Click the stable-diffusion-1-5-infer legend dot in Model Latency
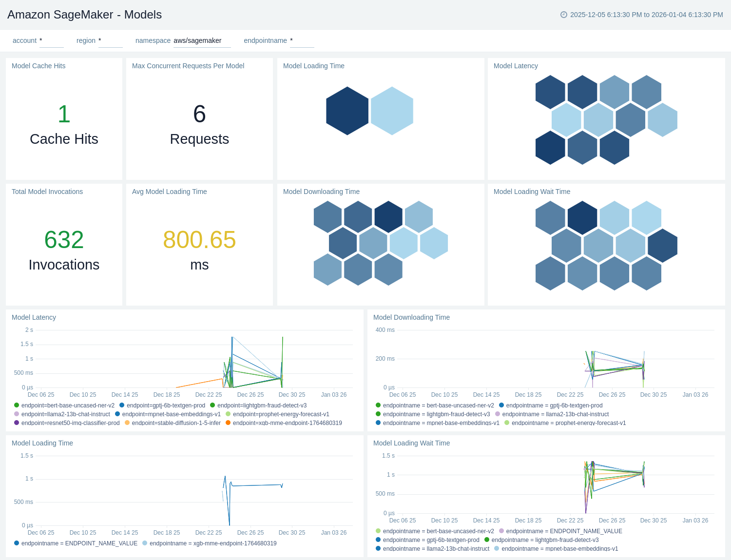This screenshot has height=560, width=731. pyautogui.click(x=127, y=423)
